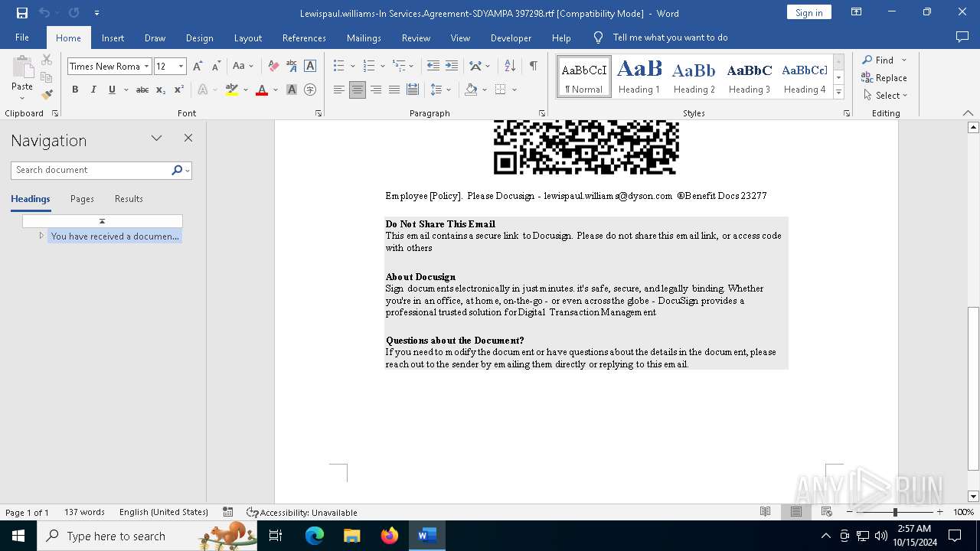Image resolution: width=980 pixels, height=551 pixels.
Task: Open Firefox from taskbar
Action: click(x=390, y=536)
